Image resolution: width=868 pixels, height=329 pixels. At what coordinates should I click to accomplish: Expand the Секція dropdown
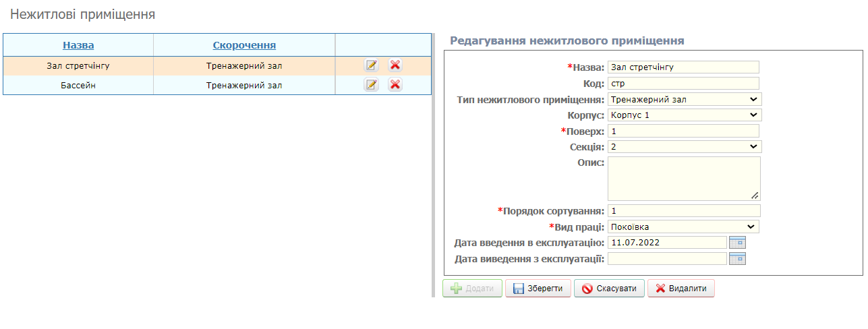coord(684,147)
